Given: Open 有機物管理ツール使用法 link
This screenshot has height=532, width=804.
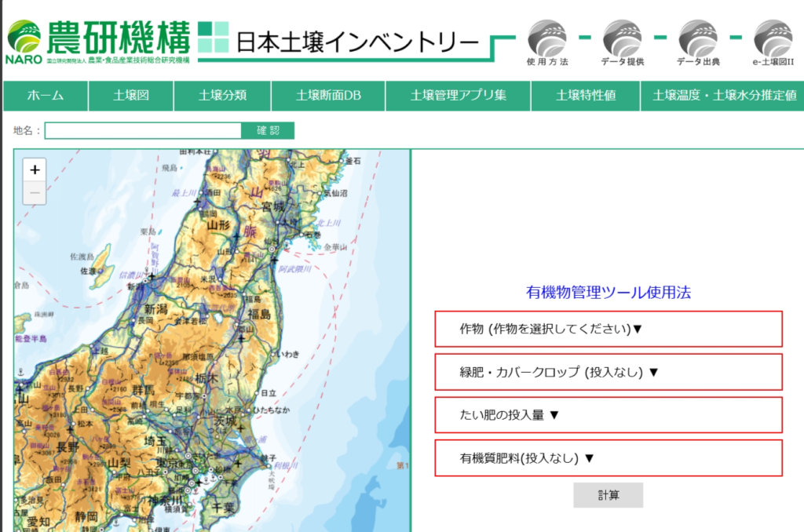Looking at the screenshot, I should (608, 293).
